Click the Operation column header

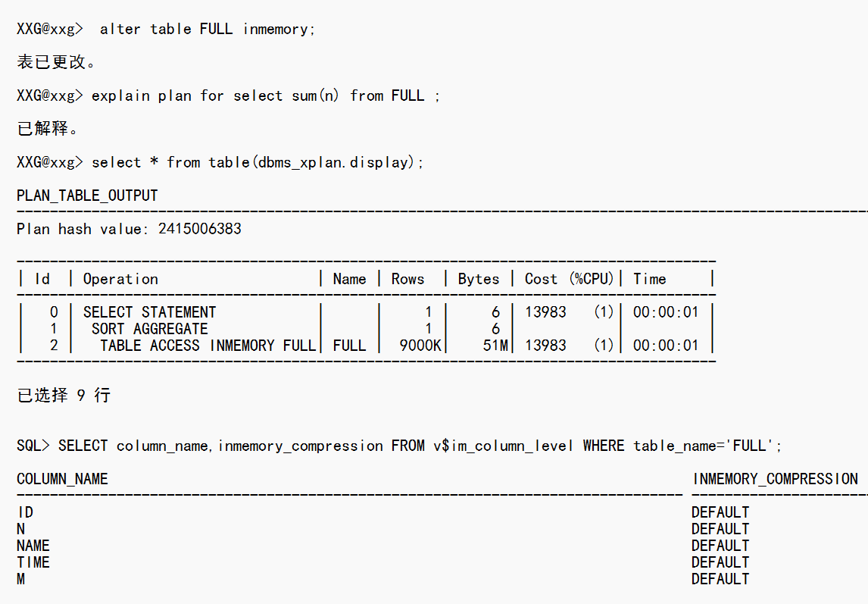coord(120,279)
